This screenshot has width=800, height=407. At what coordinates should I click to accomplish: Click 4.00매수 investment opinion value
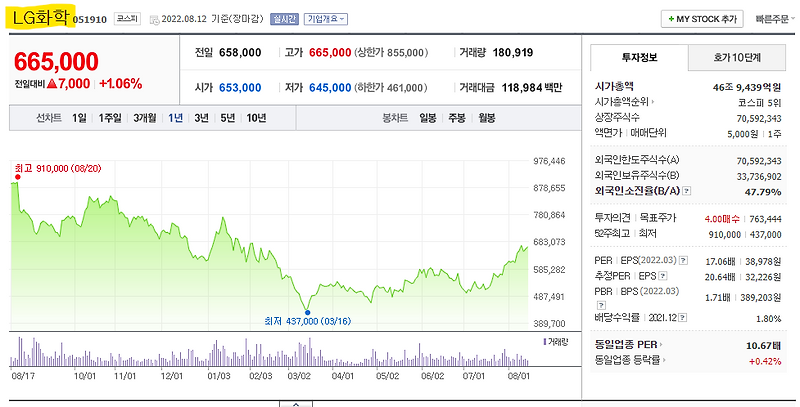[x=722, y=219]
